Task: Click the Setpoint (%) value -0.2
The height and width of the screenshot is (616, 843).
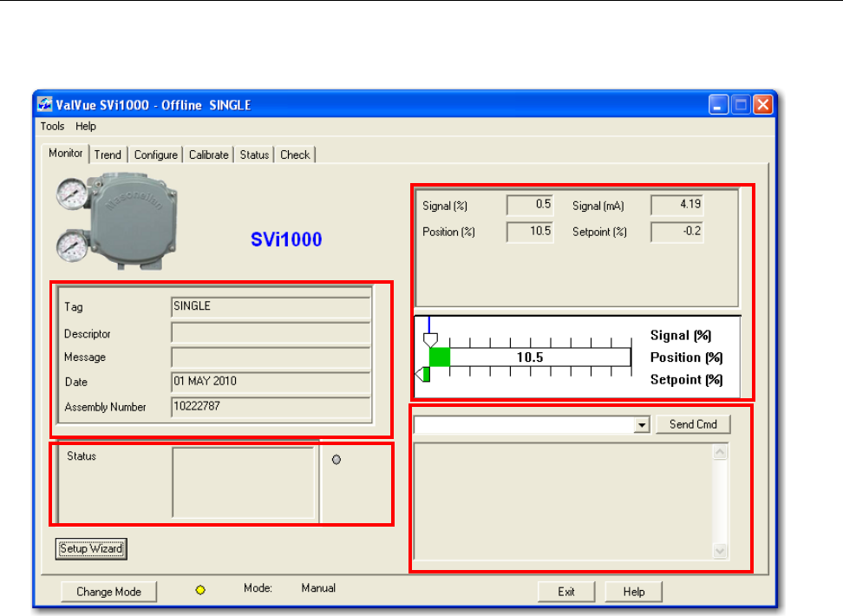Action: (x=676, y=232)
